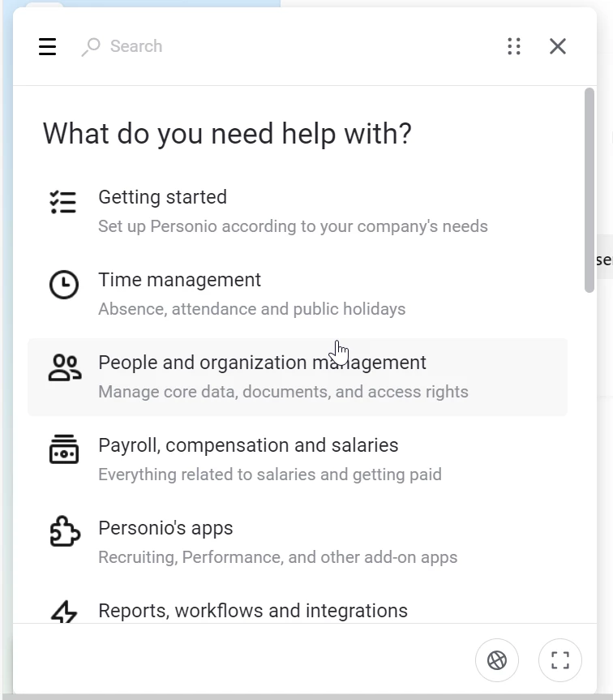
Task: Open the six-dot grid apps icon
Action: (514, 46)
